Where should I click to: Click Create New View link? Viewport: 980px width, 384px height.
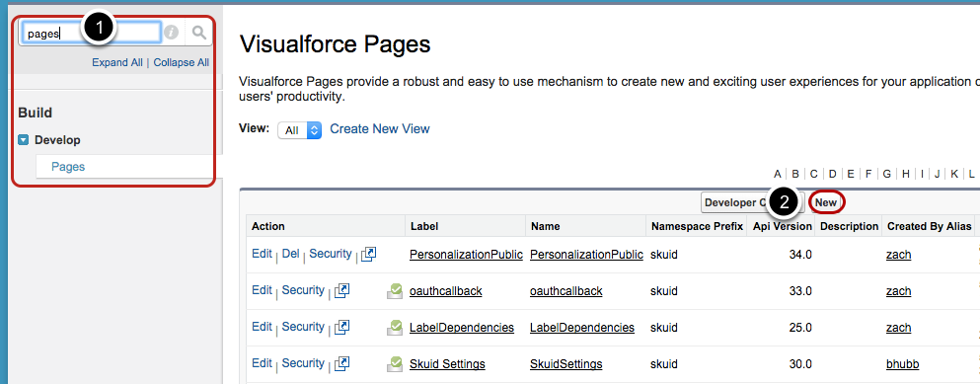[380, 129]
